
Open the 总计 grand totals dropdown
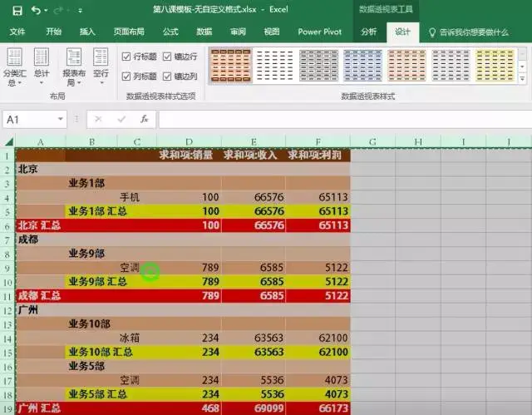pos(42,67)
